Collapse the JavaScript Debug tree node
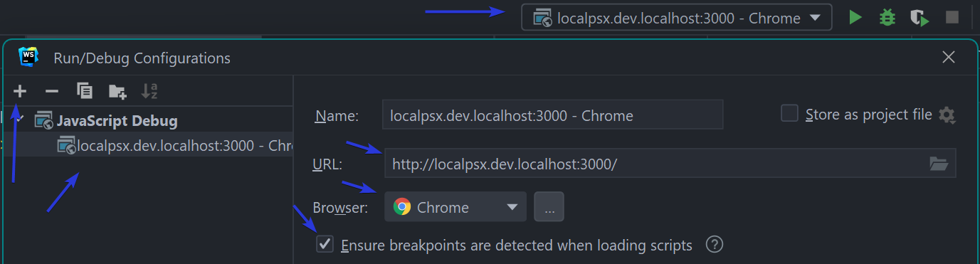This screenshot has height=264, width=980. 20,120
